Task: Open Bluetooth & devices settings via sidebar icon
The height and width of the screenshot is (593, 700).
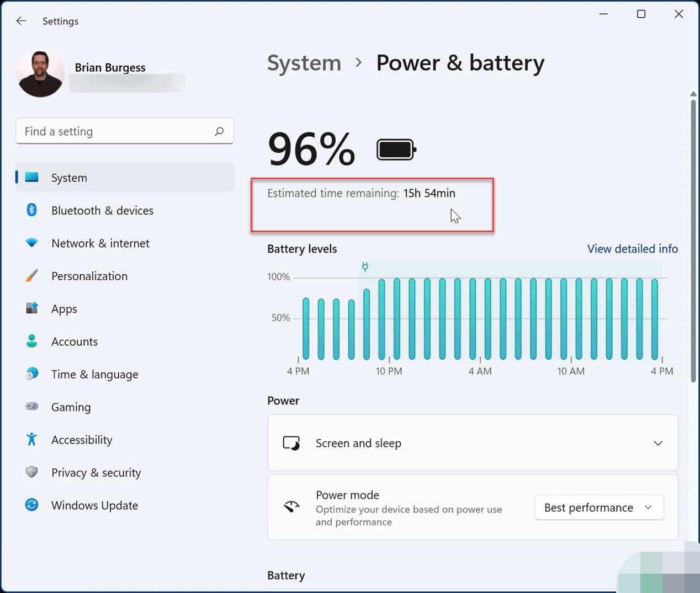Action: [x=32, y=210]
